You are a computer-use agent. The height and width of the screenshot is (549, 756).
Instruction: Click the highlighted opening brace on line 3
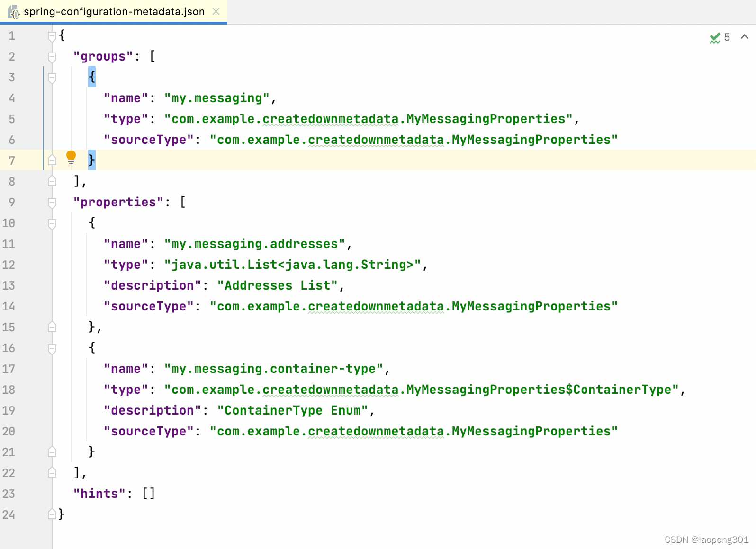(92, 77)
